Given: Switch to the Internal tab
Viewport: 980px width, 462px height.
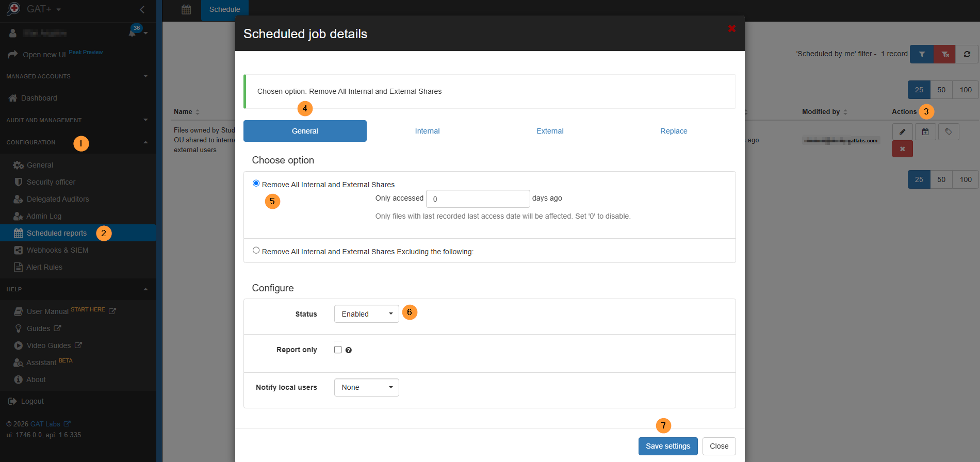Looking at the screenshot, I should [x=427, y=131].
